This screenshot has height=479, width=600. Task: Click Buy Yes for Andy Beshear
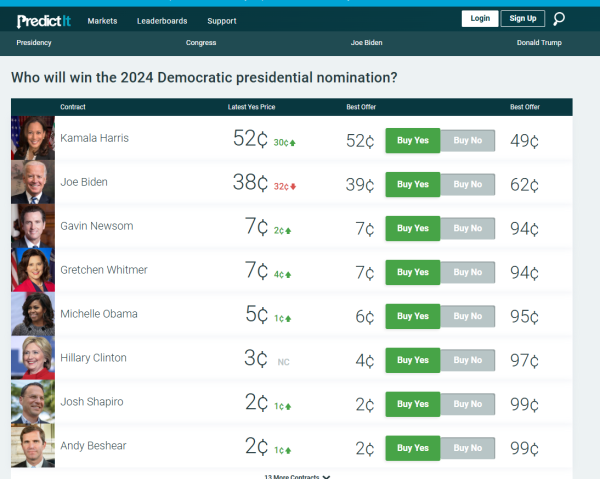tap(412, 448)
